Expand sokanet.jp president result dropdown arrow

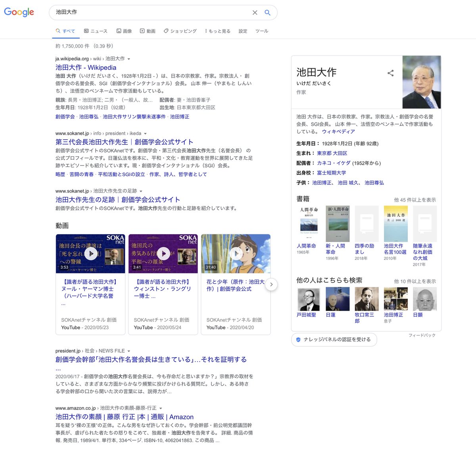145,134
